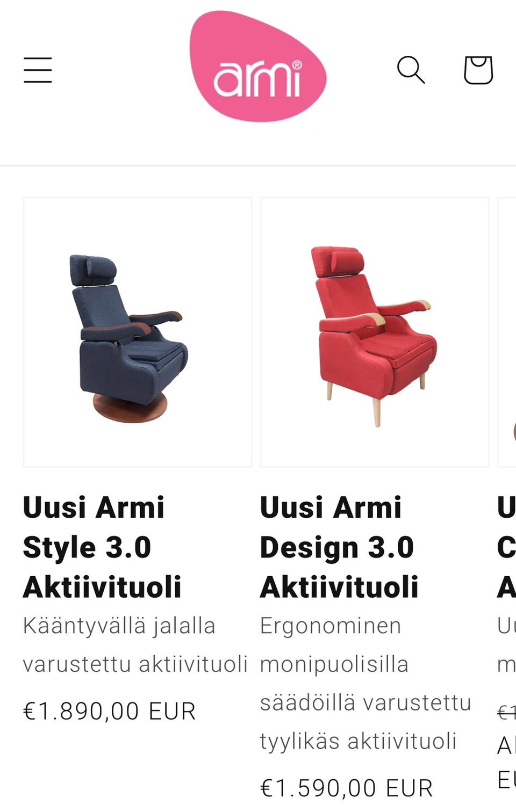The height and width of the screenshot is (812, 516).
Task: Click the €1.590,00 EUR price
Action: pos(347,788)
